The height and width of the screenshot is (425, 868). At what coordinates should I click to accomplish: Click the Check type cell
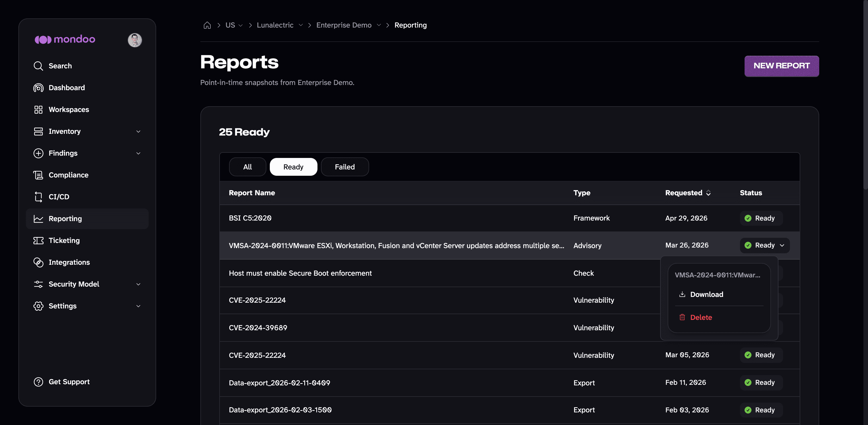[x=583, y=273]
